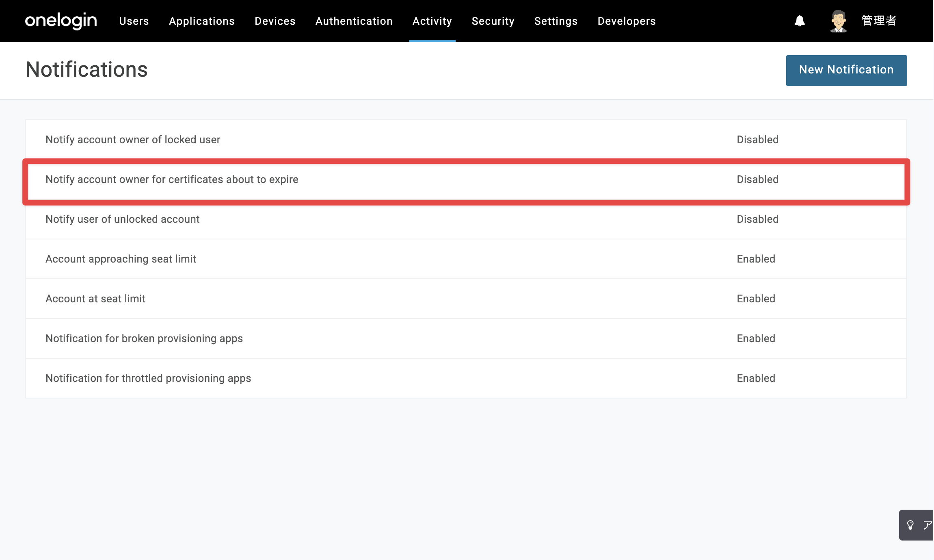Open the certificates about to expire notification
934x560 pixels.
(x=466, y=179)
